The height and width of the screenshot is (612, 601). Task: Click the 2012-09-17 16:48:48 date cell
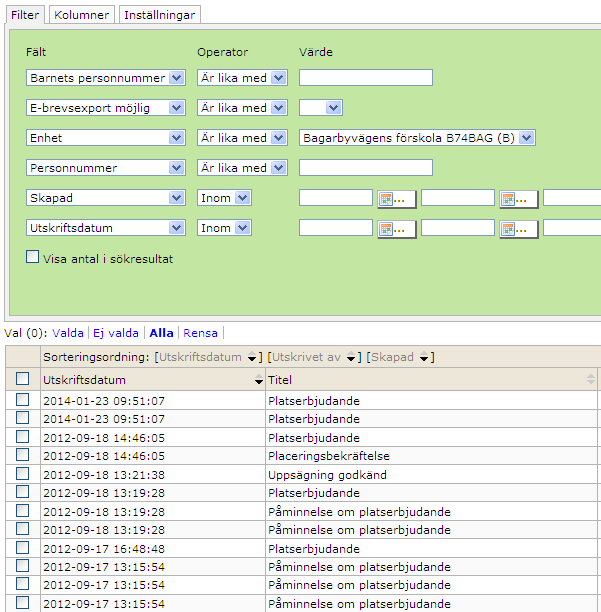click(153, 549)
